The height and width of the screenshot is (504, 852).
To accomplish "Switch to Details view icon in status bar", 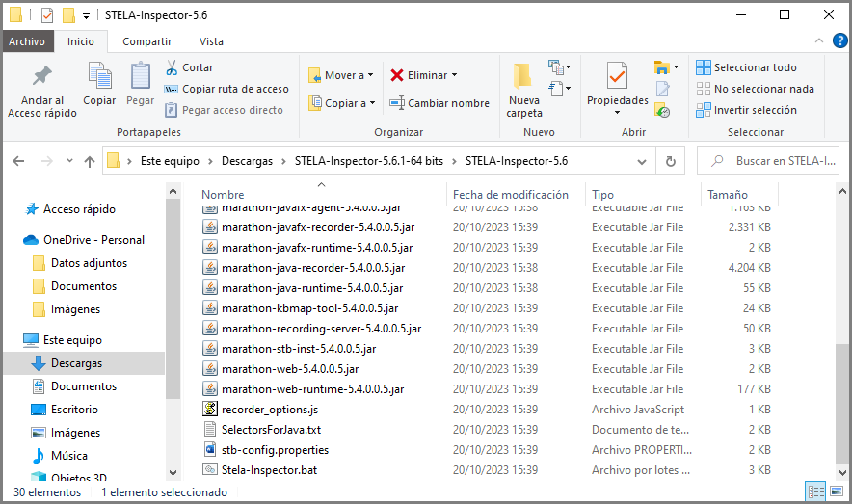I will click(816, 492).
